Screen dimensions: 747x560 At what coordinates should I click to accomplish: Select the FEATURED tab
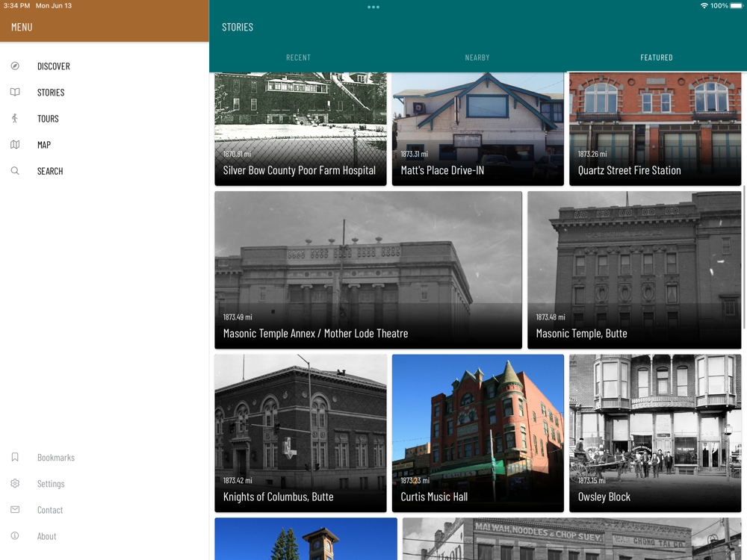tap(657, 57)
